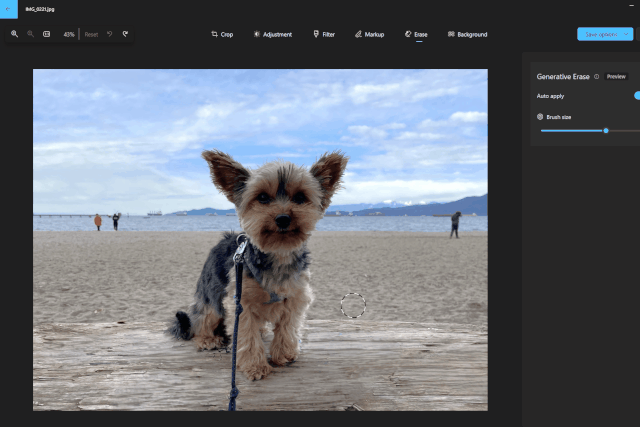The image size is (640, 427).
Task: Open the Filter tab
Action: pos(324,34)
